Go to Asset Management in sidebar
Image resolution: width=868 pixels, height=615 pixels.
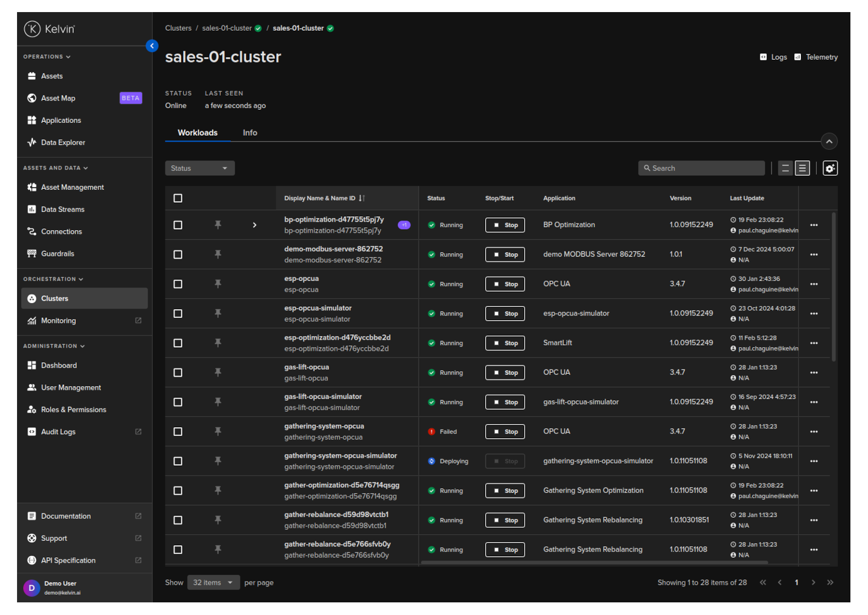tap(72, 187)
